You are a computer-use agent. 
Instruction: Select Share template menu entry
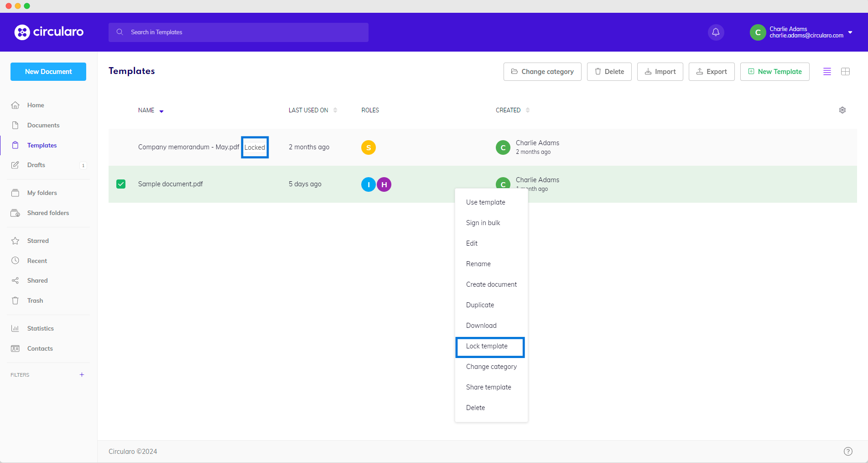[489, 387]
